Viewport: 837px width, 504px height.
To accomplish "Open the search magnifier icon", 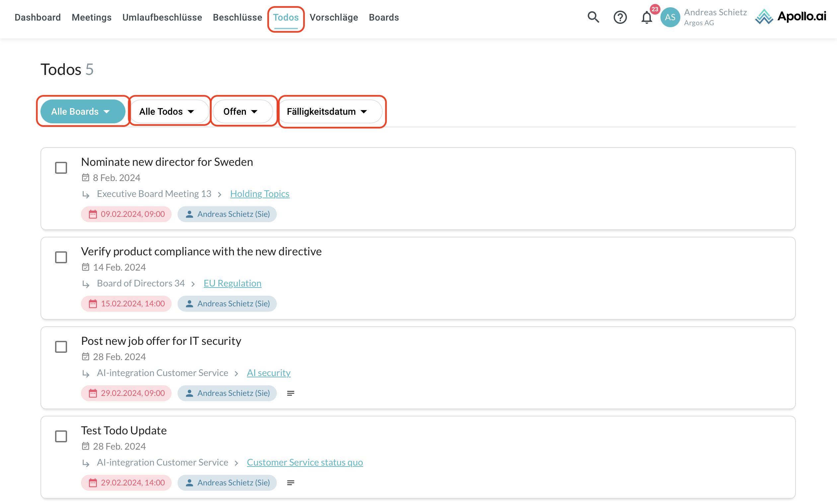I will tap(593, 17).
